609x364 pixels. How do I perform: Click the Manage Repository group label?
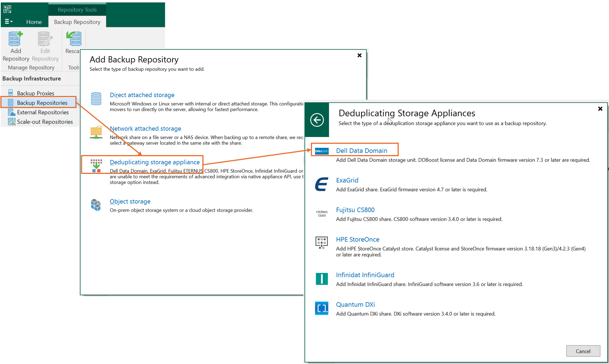(x=31, y=68)
